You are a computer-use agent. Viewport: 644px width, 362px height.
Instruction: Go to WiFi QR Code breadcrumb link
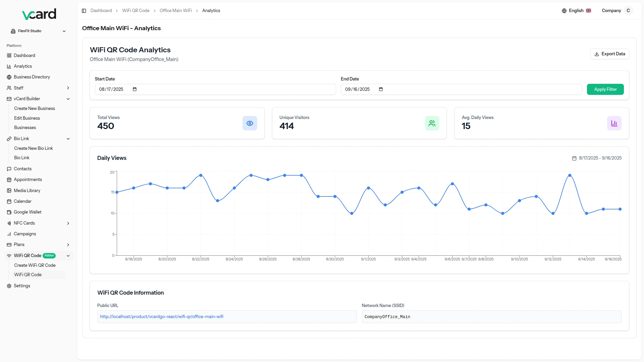coord(136,11)
